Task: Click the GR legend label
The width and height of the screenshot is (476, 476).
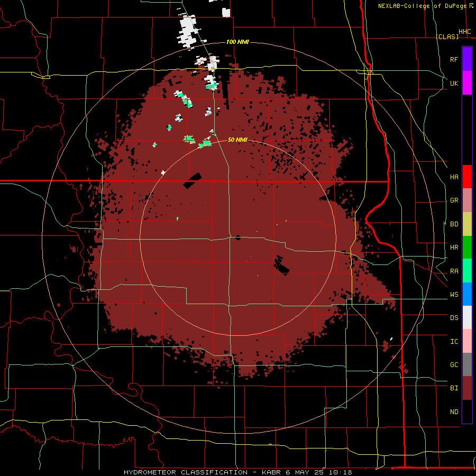Action: (454, 200)
